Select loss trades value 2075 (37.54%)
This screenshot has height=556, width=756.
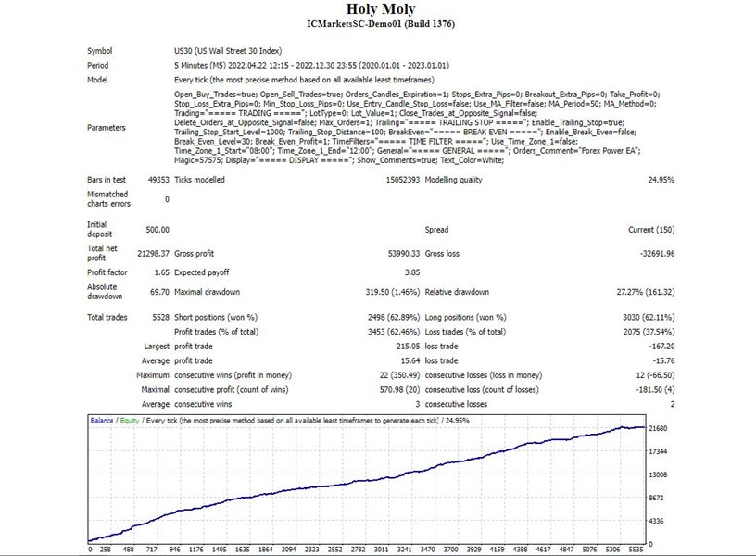pos(649,332)
